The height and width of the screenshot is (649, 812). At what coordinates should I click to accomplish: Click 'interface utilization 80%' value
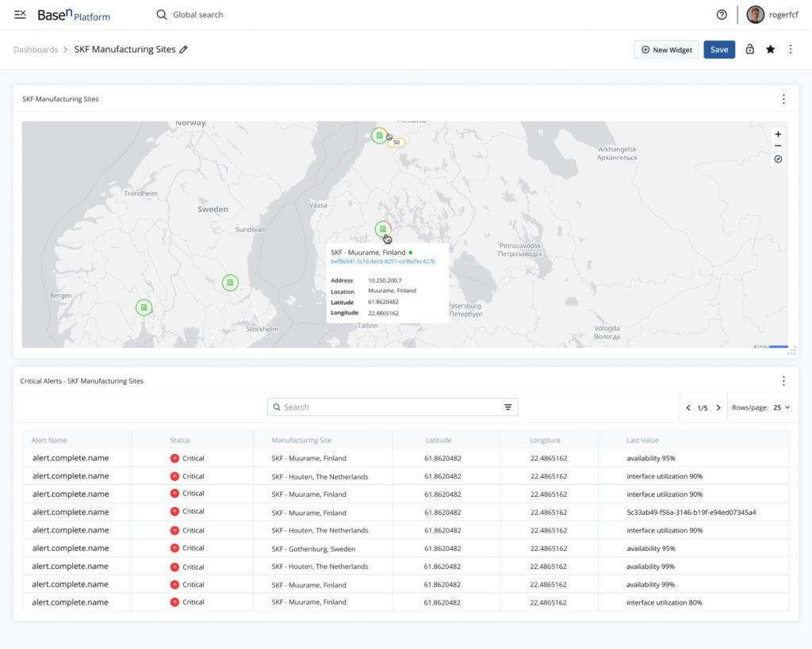click(664, 602)
